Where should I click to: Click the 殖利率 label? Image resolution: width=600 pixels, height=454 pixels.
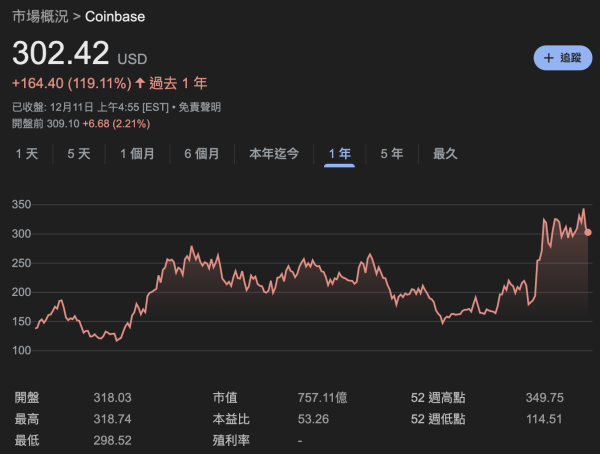[x=231, y=441]
